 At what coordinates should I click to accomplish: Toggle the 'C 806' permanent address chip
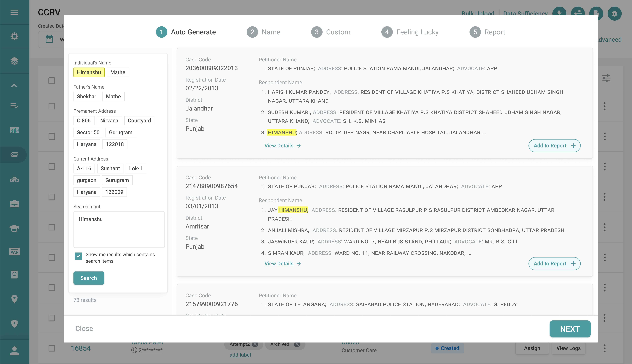[84, 121]
